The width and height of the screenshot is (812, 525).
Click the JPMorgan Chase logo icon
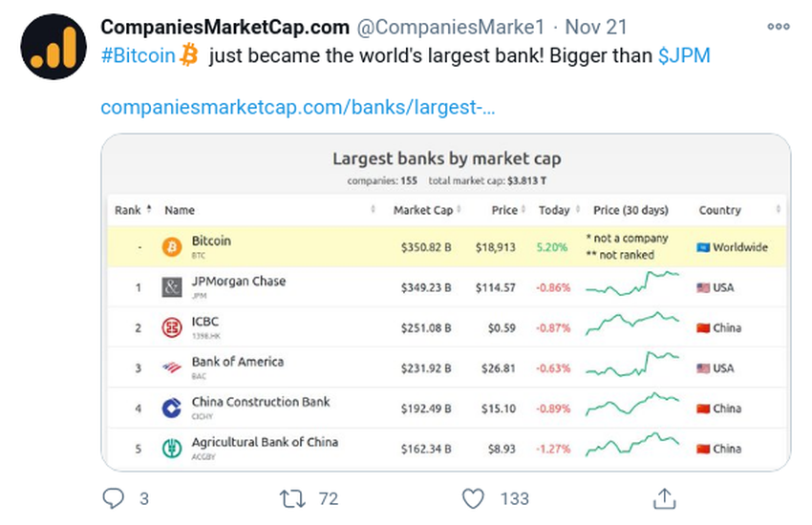tap(172, 287)
